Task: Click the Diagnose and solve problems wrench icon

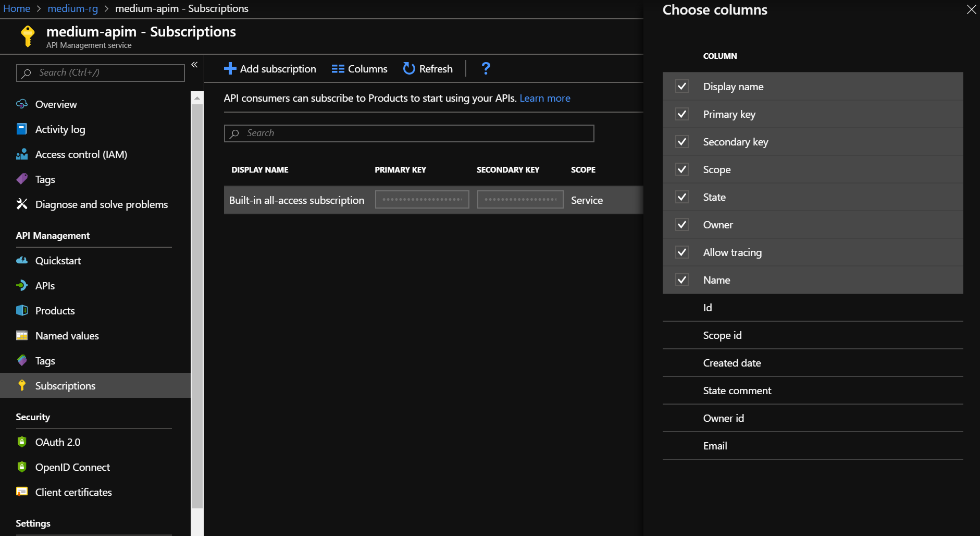Action: (22, 204)
